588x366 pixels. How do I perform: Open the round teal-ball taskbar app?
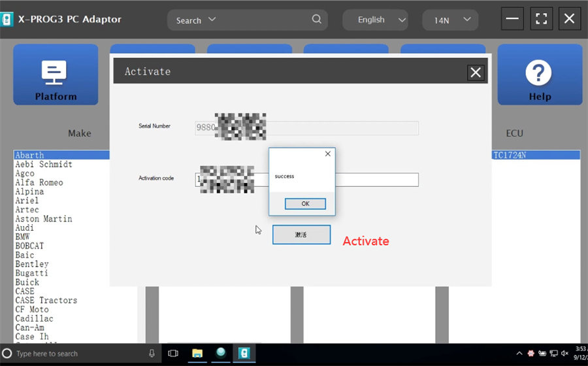point(221,353)
